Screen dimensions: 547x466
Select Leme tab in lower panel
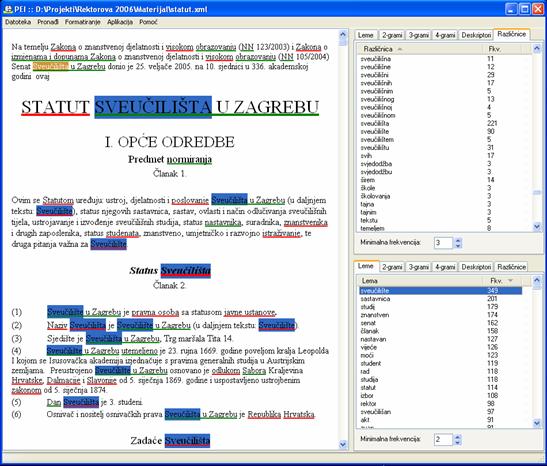pyautogui.click(x=366, y=266)
